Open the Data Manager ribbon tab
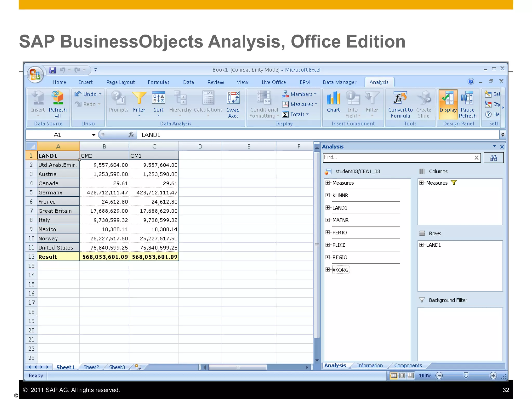This screenshot has height=399, width=532. pyautogui.click(x=340, y=82)
